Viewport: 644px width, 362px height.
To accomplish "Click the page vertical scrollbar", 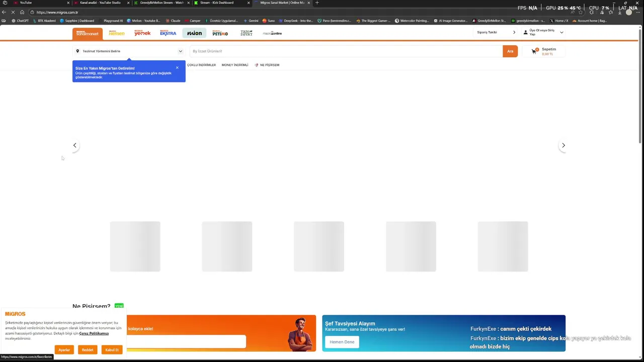I will (x=640, y=85).
